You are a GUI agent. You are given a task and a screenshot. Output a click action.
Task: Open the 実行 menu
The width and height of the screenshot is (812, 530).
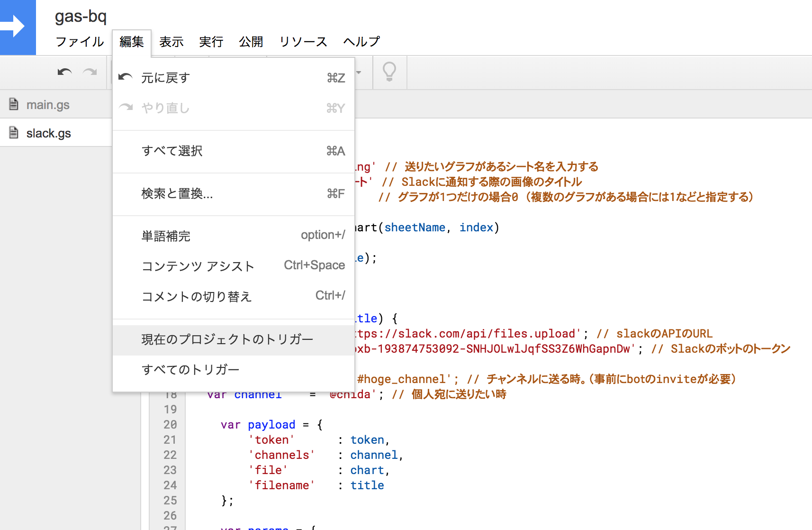(x=211, y=42)
